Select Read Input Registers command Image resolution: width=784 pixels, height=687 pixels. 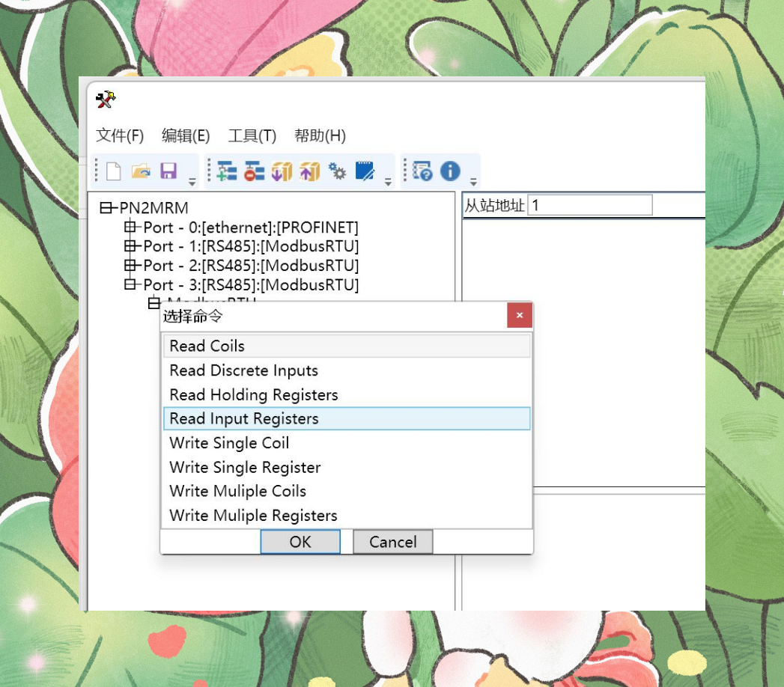[x=347, y=418]
